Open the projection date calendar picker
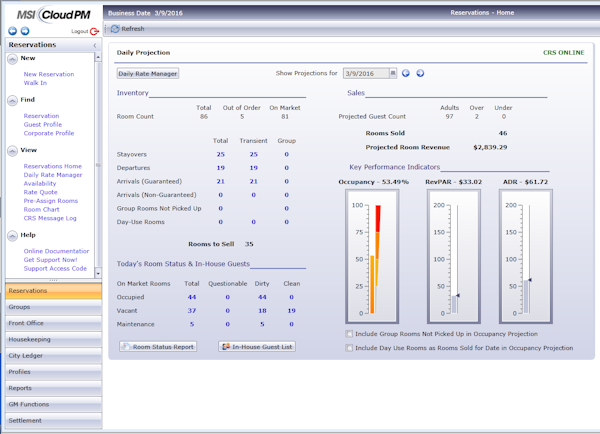This screenshot has height=434, width=600. click(392, 73)
